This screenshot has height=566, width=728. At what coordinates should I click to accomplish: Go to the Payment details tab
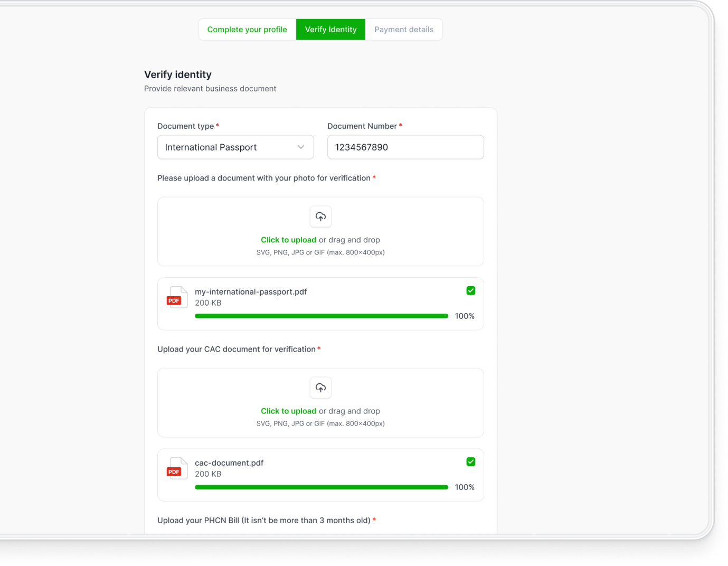(x=404, y=30)
